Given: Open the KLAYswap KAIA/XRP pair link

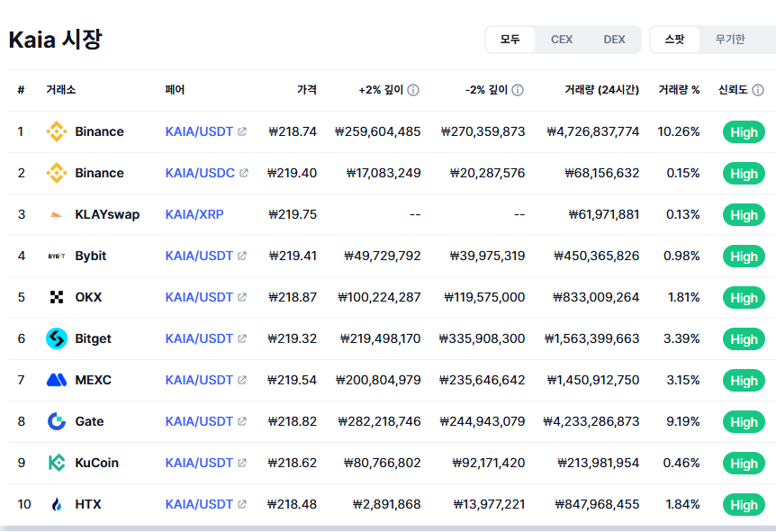Looking at the screenshot, I should pos(194,215).
